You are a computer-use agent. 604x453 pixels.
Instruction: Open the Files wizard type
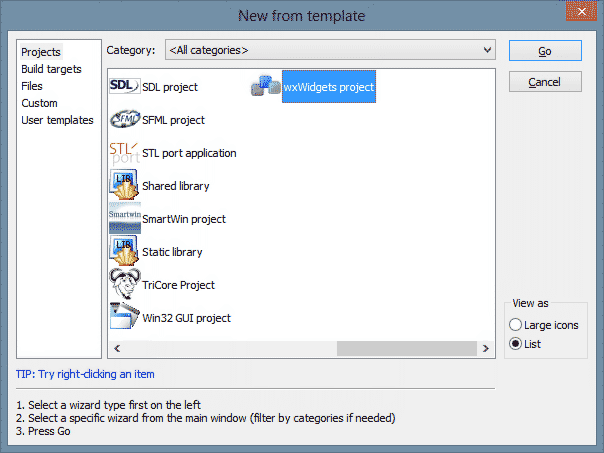pyautogui.click(x=32, y=86)
